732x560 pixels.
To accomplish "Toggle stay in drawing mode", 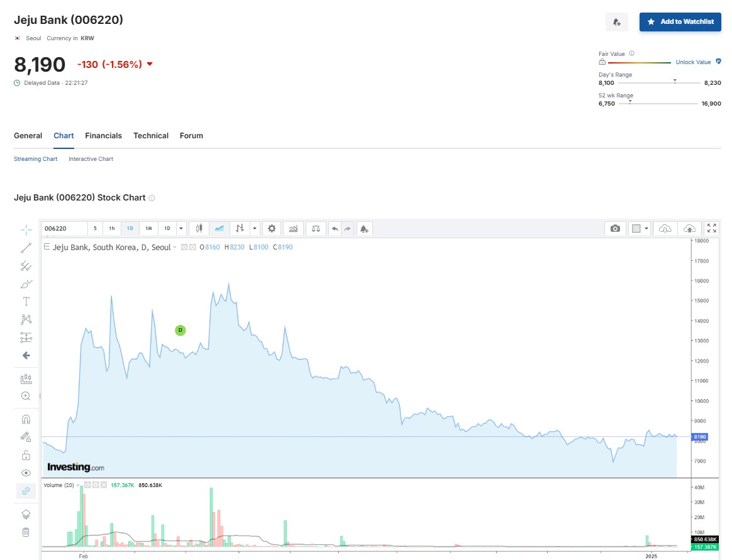I will click(x=26, y=437).
